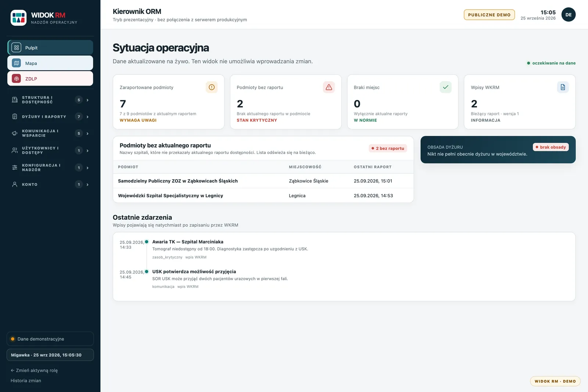This screenshot has height=392, width=588.
Task: Click the alert circle icon on Zaraportowane podmioty
Action: tap(212, 87)
